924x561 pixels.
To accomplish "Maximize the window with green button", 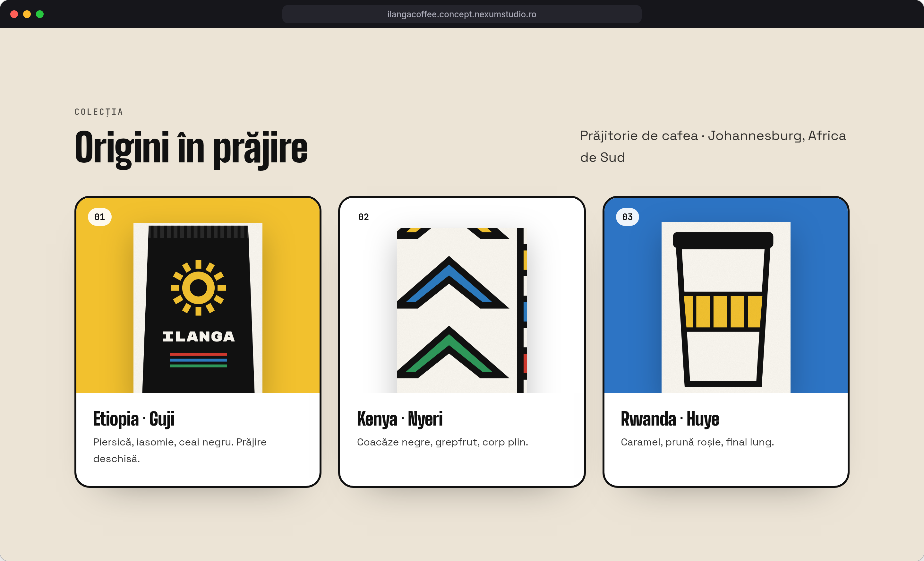I will coord(40,14).
